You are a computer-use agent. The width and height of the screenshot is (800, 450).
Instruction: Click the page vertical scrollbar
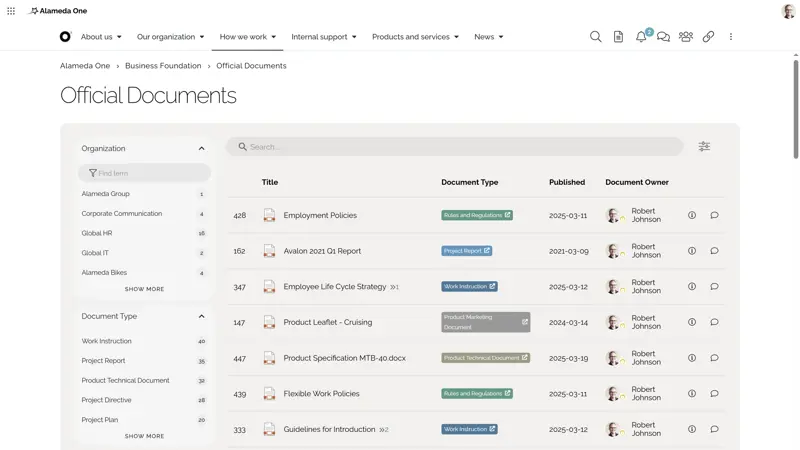tap(795, 109)
